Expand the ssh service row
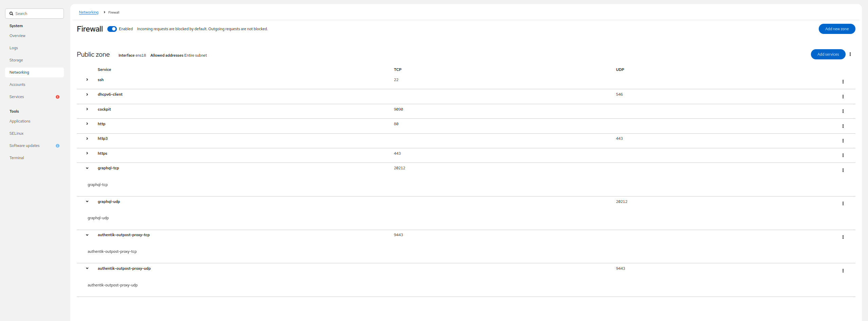Screen dimensions: 868x321 click(87, 80)
